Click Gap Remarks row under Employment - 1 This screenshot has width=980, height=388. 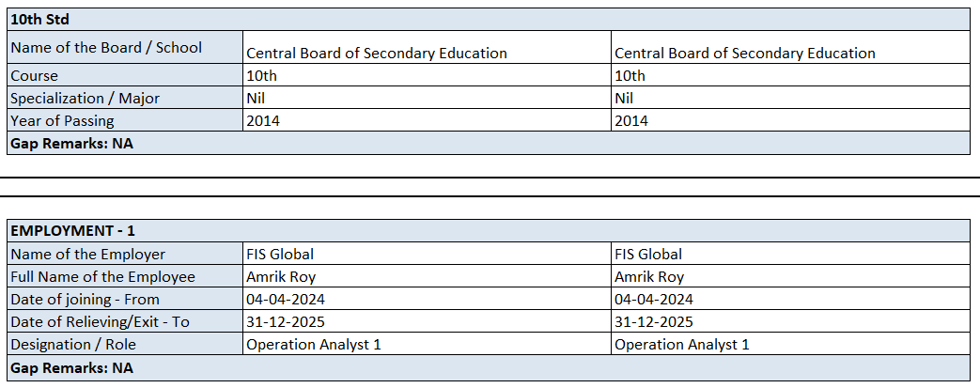click(71, 368)
